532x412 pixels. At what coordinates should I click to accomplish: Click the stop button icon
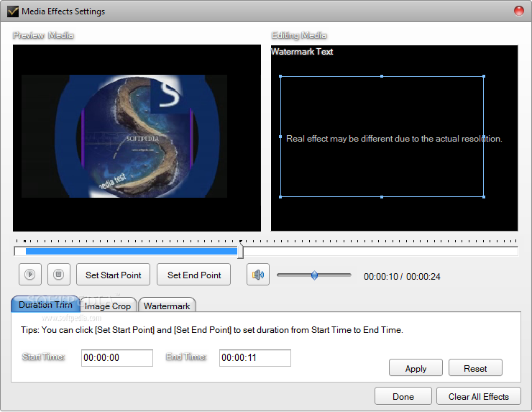point(59,274)
